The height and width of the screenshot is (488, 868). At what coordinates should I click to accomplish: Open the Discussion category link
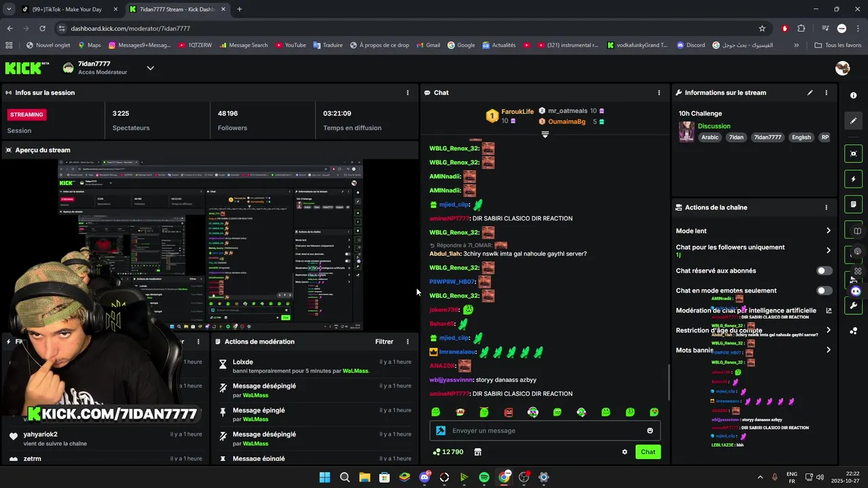point(714,126)
